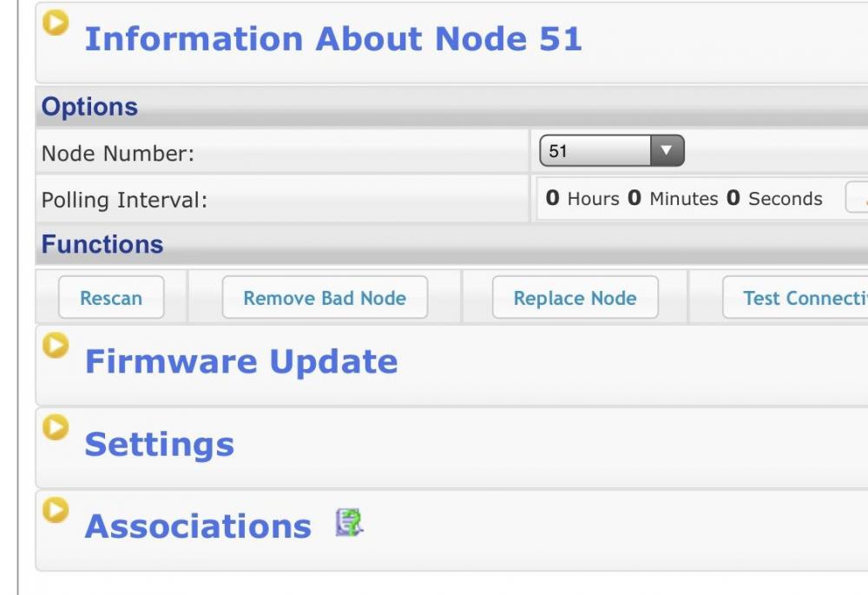Click the Polling Interval label
Screen dimensions: 868x595
pyautogui.click(x=124, y=200)
